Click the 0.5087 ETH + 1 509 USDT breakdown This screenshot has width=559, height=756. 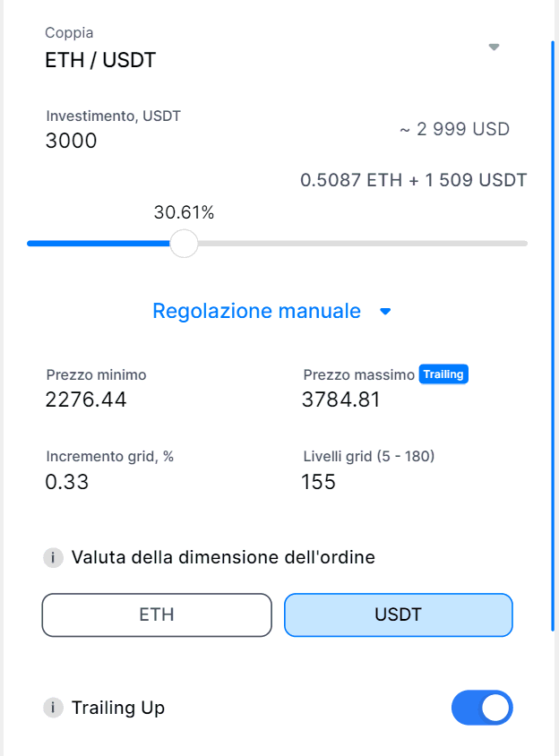click(413, 180)
